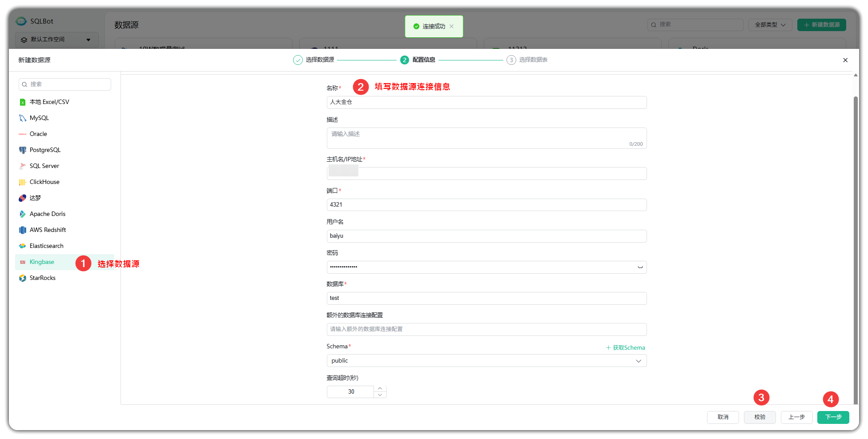Choose the PostgreSQL data source icon
The image size is (868, 439).
click(23, 150)
